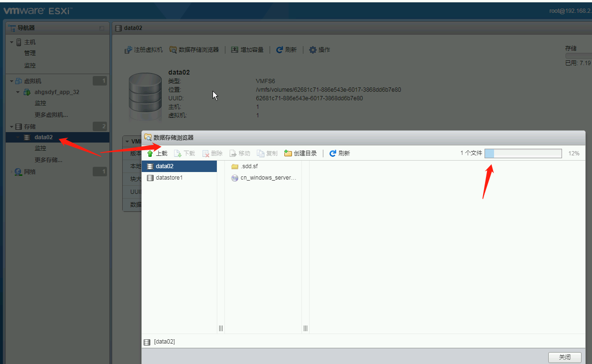This screenshot has height=364, width=592.
Task: Click the green upload arrow icon
Action: point(150,153)
